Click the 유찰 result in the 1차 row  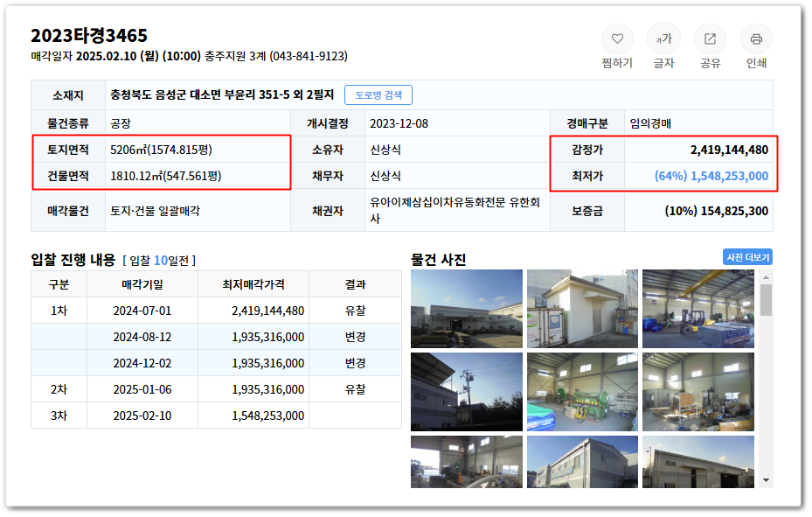[355, 311]
